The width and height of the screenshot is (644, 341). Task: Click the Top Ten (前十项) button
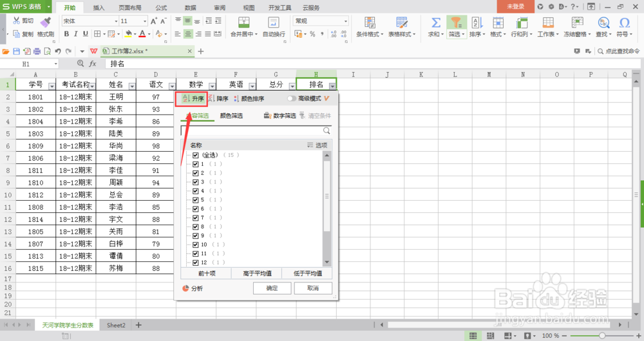coord(207,273)
